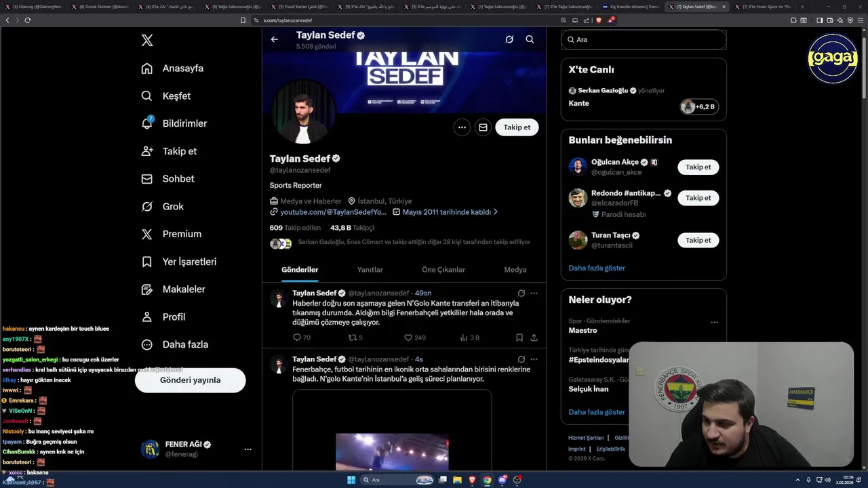Open Windows Start button
Image resolution: width=868 pixels, height=488 pixels.
(351, 480)
